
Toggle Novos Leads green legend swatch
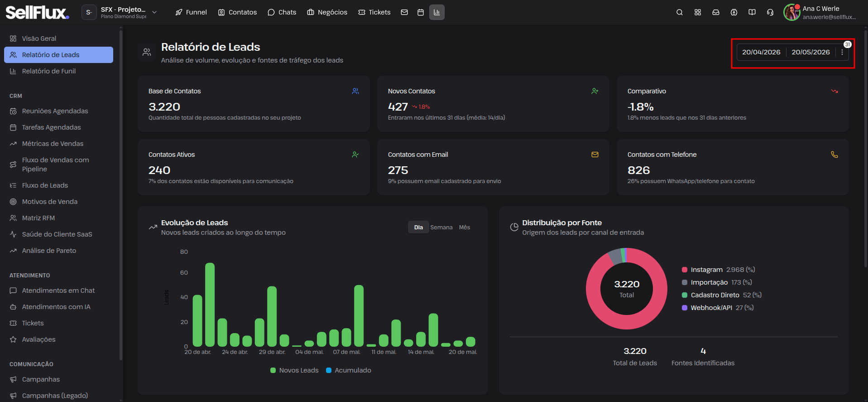point(273,370)
